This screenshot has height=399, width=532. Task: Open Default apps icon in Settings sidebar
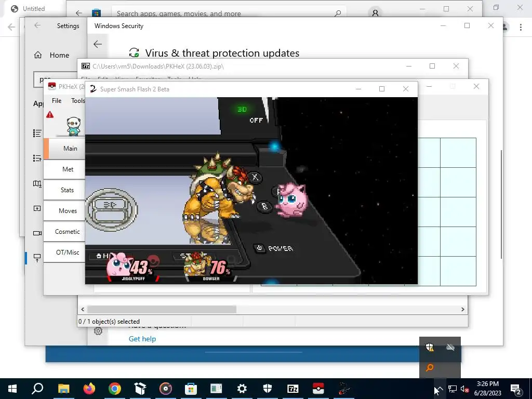click(x=37, y=158)
